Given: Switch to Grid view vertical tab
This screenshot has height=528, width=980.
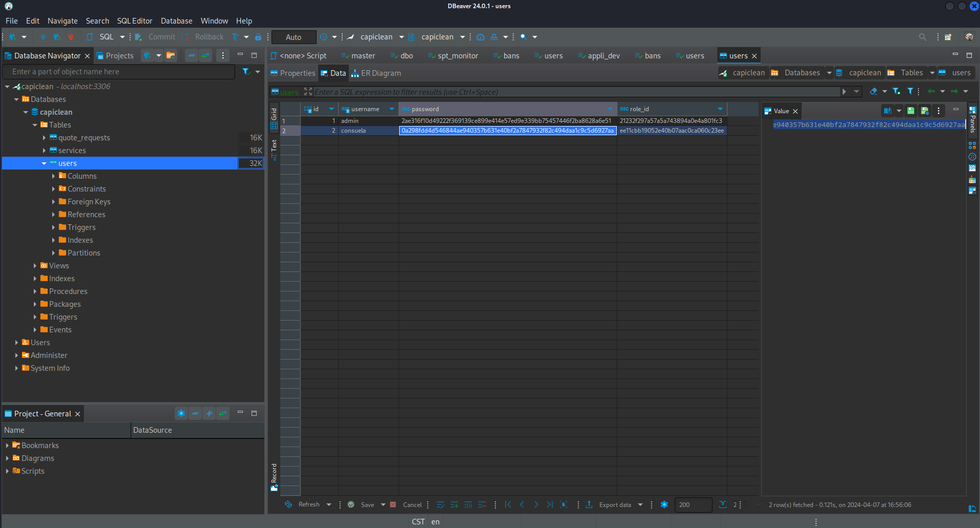Looking at the screenshot, I should coord(274,118).
